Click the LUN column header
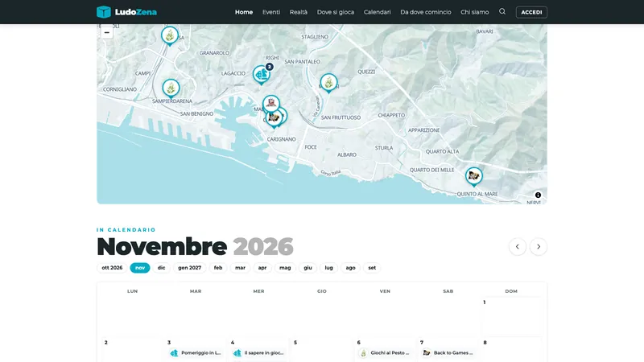This screenshot has width=644, height=362. click(132, 291)
